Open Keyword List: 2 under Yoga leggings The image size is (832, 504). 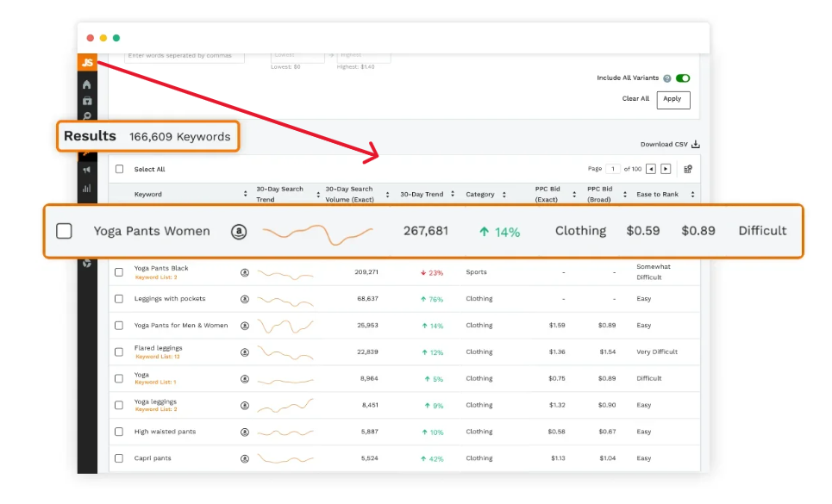click(x=156, y=409)
